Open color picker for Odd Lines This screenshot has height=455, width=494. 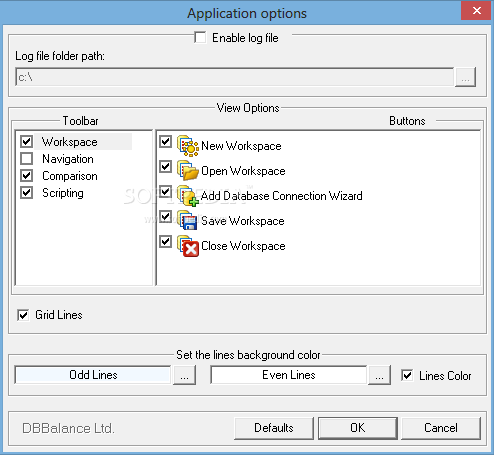coord(184,375)
